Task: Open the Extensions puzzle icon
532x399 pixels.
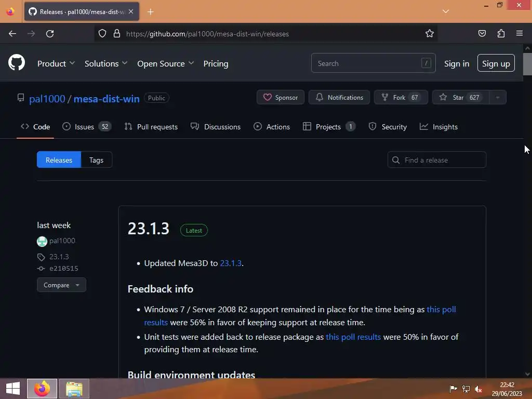Action: (501, 34)
